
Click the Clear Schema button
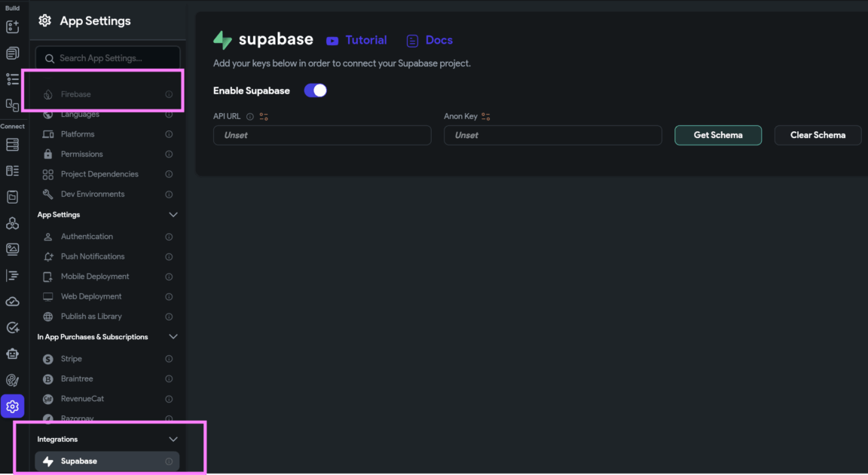[x=818, y=135]
